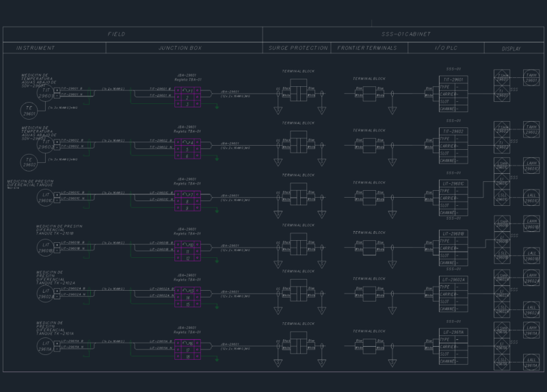The height and width of the screenshot is (392, 547).
Task: Pick the LALL 29601B alarm symbol
Action: [531, 256]
